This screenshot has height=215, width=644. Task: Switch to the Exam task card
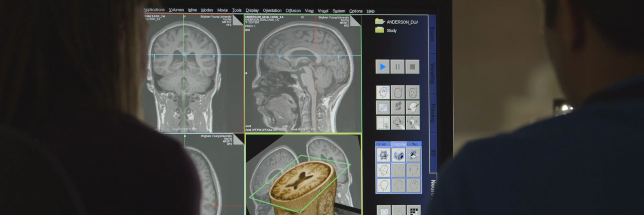click(432, 34)
